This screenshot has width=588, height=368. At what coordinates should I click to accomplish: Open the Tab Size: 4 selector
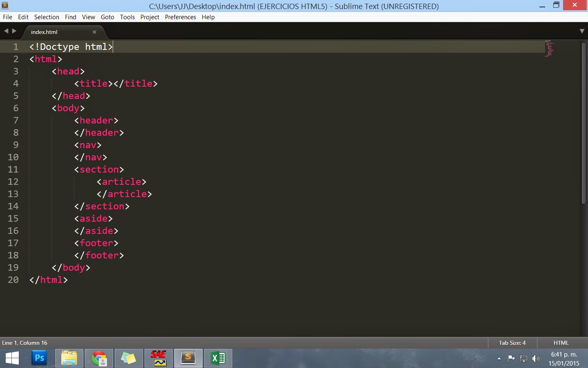click(x=512, y=343)
